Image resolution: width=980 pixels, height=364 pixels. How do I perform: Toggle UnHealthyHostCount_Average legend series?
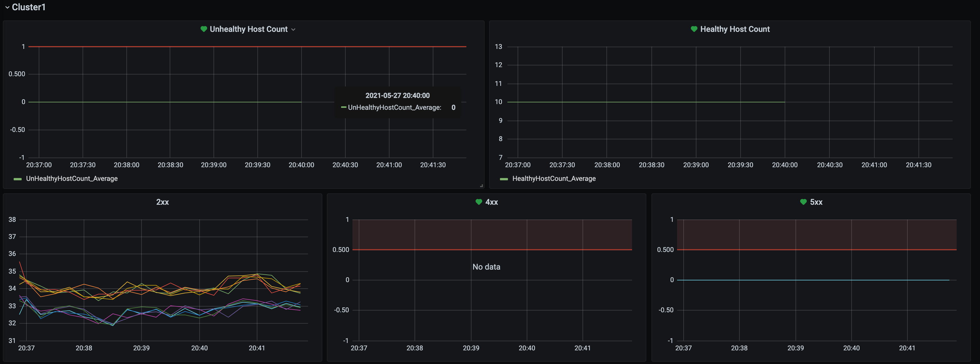[71, 179]
